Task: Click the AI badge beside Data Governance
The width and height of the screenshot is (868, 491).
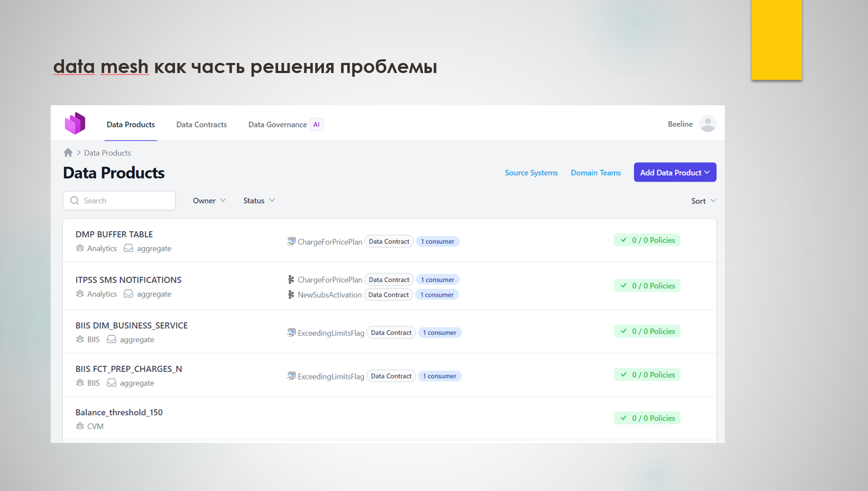Action: pyautogui.click(x=316, y=125)
